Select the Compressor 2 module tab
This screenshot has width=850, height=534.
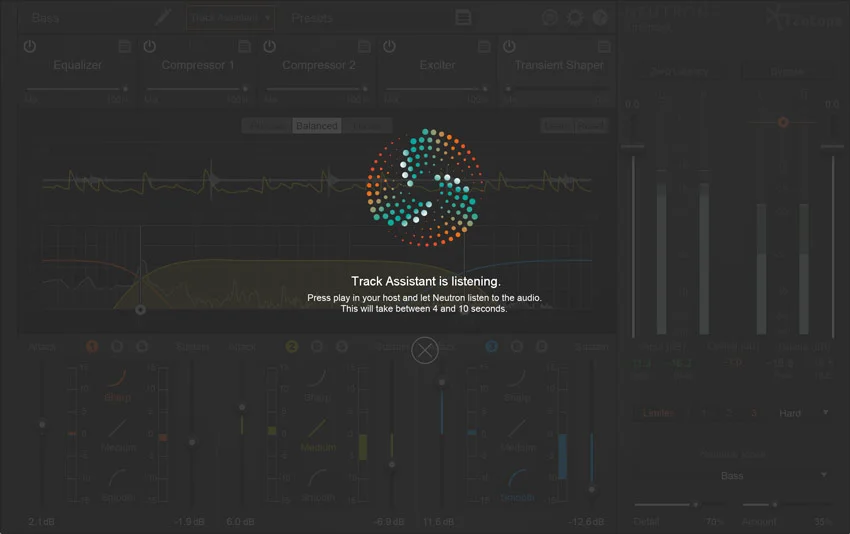click(x=319, y=65)
